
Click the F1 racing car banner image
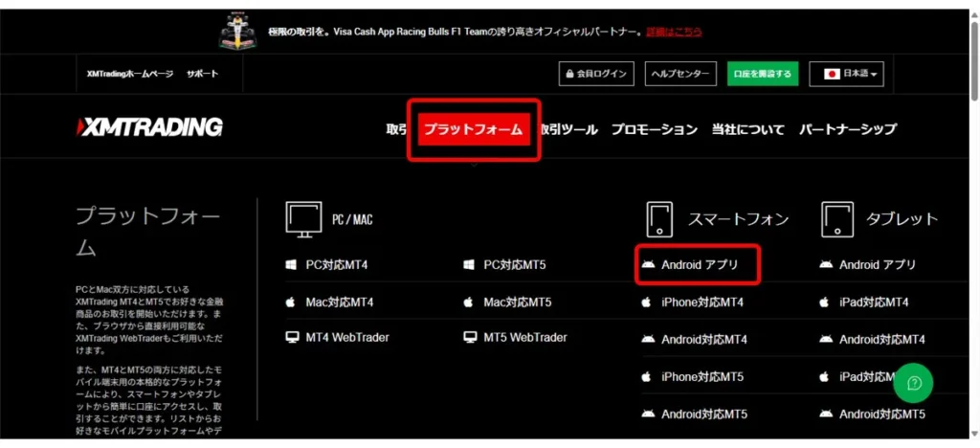237,32
